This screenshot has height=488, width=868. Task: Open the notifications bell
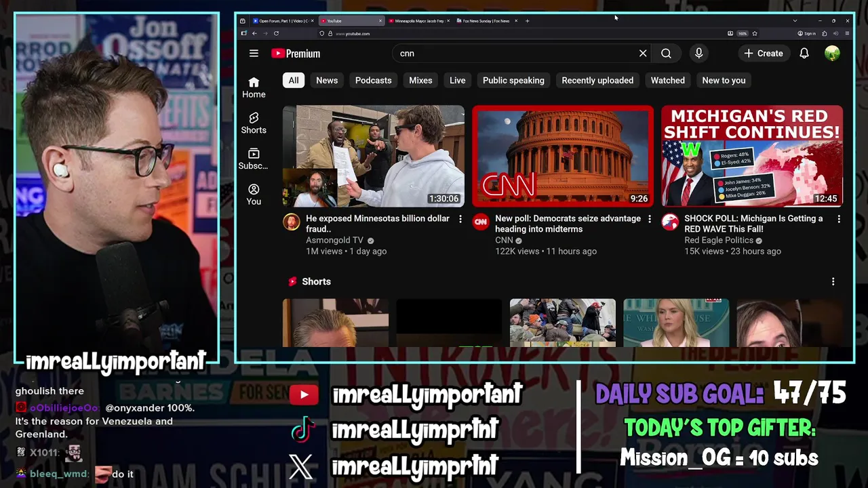click(804, 54)
